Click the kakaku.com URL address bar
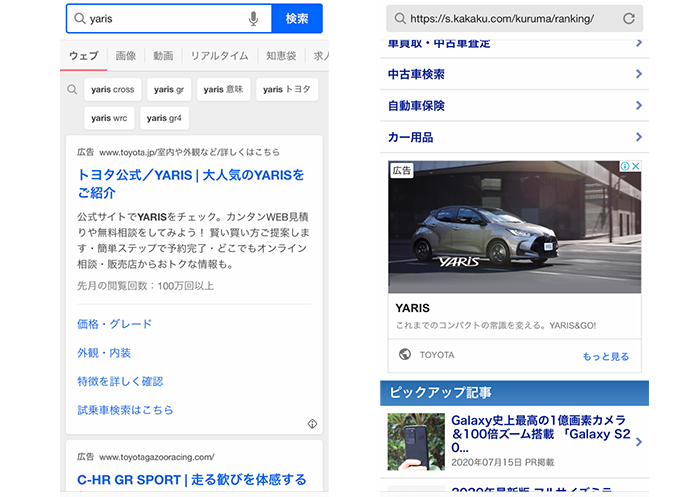This screenshot has height=497, width=700. (514, 19)
